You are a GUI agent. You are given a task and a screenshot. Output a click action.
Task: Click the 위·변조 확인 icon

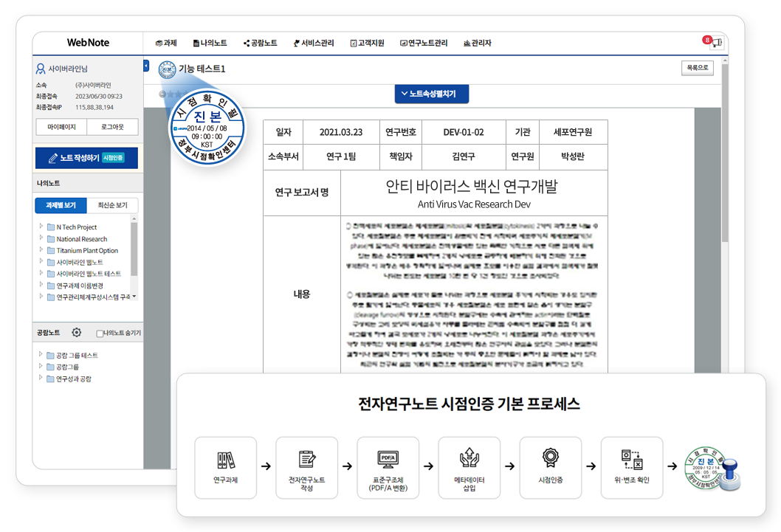[x=631, y=459]
